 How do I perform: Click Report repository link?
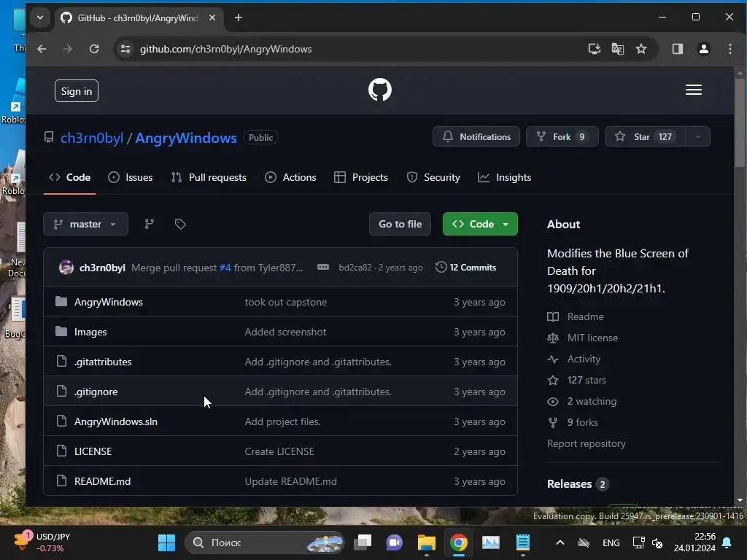[586, 443]
